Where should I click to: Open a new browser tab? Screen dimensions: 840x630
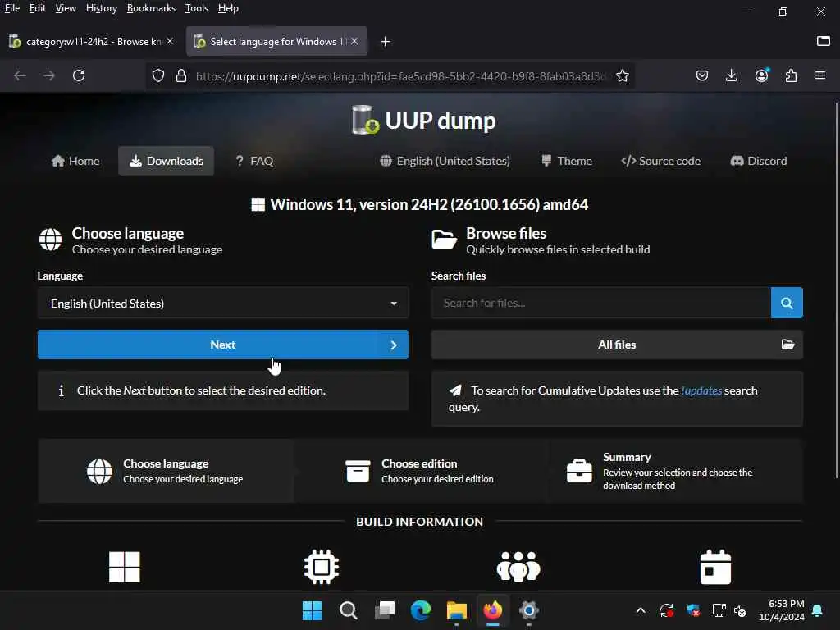tap(386, 41)
